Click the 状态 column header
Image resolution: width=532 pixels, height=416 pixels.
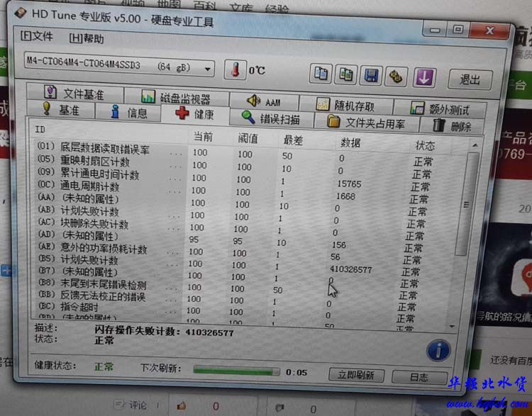point(425,146)
